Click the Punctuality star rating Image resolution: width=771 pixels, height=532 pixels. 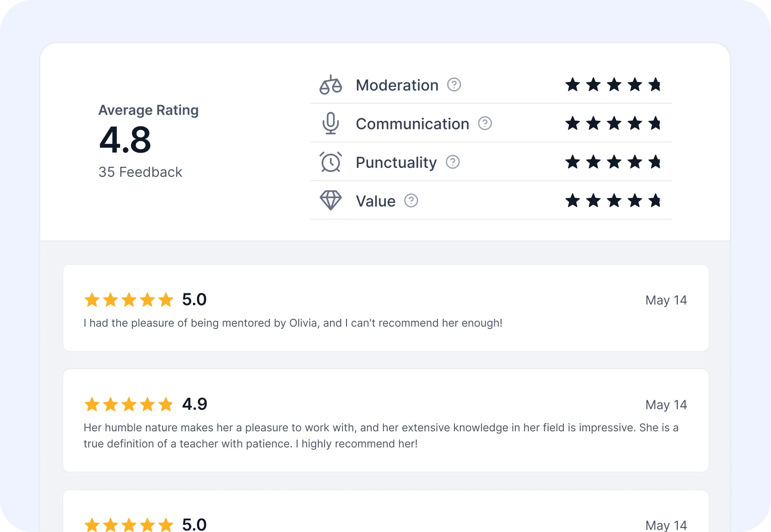pos(613,162)
